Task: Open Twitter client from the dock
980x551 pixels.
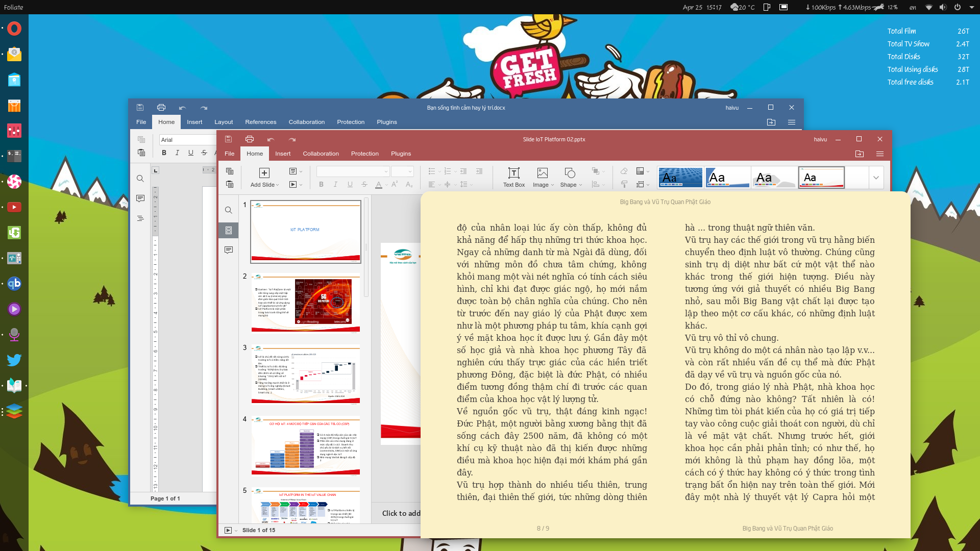Action: (x=14, y=360)
